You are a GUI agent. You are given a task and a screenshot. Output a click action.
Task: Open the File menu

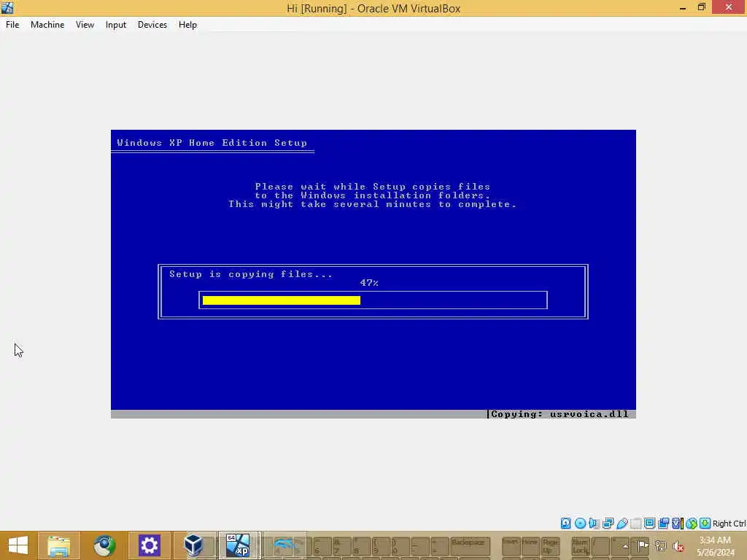[12, 25]
